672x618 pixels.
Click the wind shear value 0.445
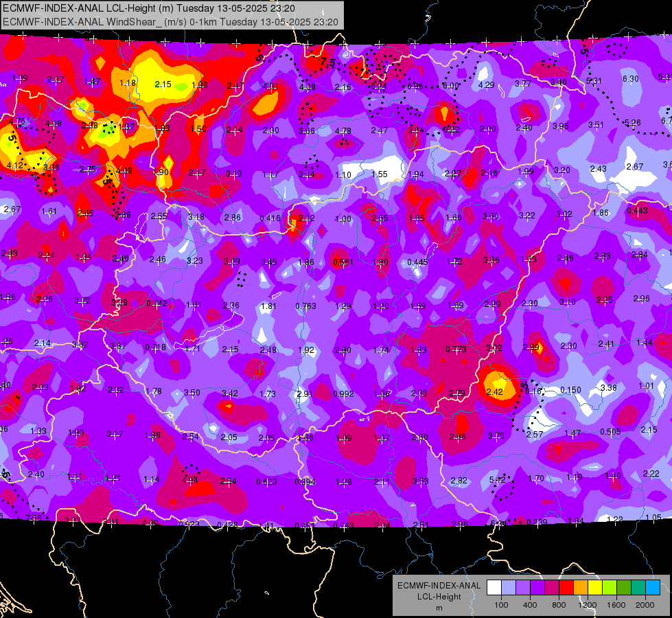(417, 262)
